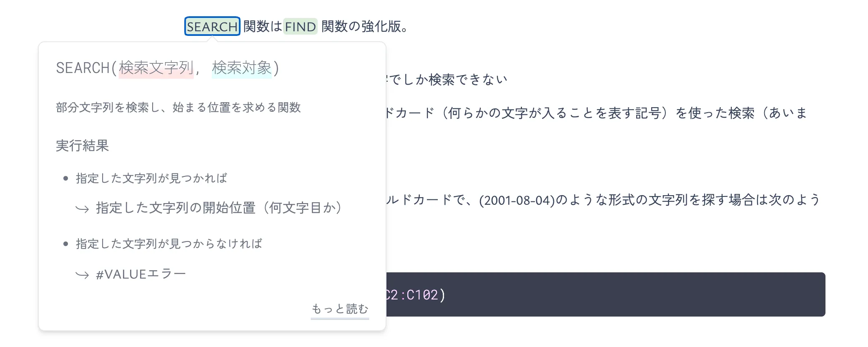This screenshot has width=868, height=347.
Task: Click the bullet dot beside 指定した文字列が見つからなければ
Action: (x=65, y=244)
